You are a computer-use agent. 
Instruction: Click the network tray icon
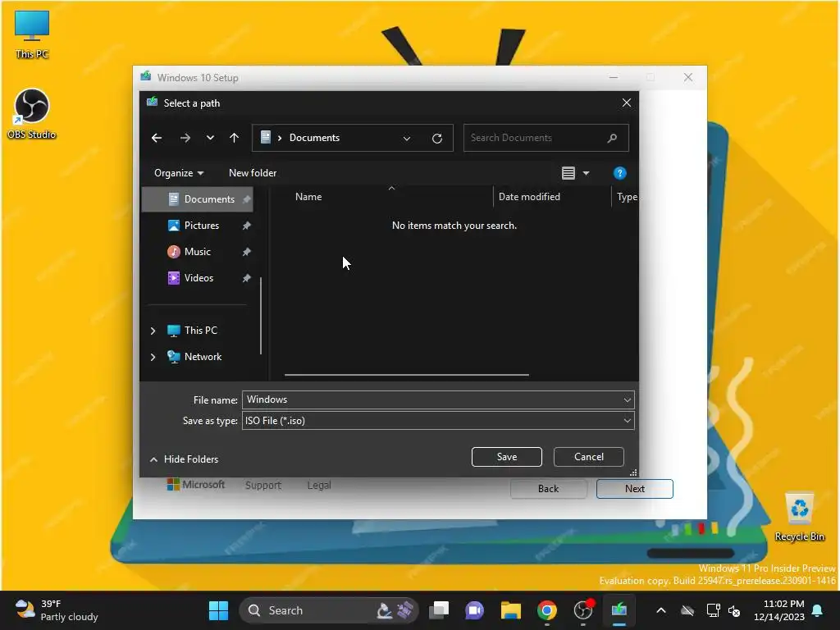coord(713,610)
